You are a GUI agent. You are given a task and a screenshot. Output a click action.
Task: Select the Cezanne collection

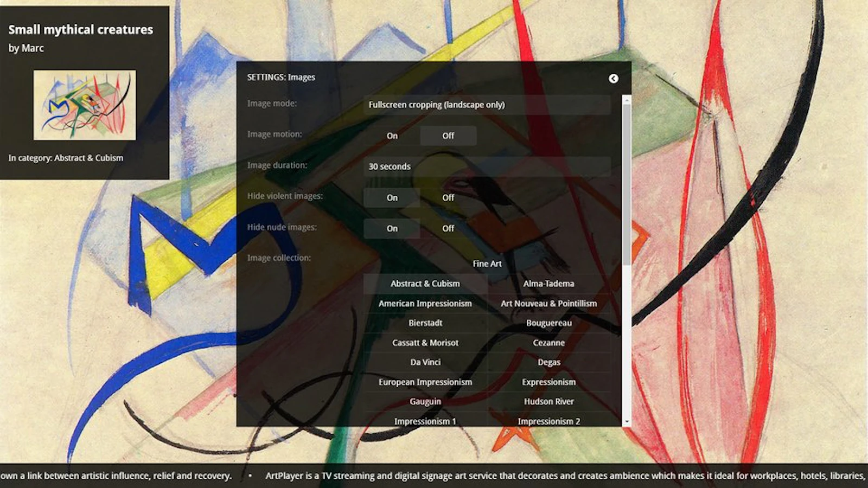[549, 343]
